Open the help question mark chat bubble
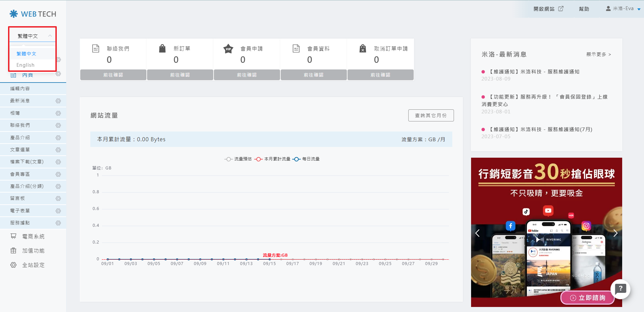This screenshot has width=644, height=312. pyautogui.click(x=620, y=289)
